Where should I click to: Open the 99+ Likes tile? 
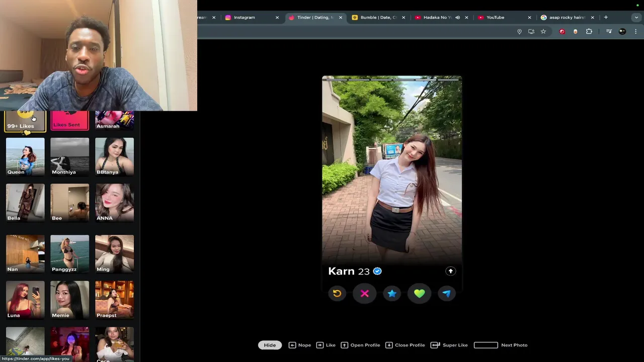coord(25,121)
